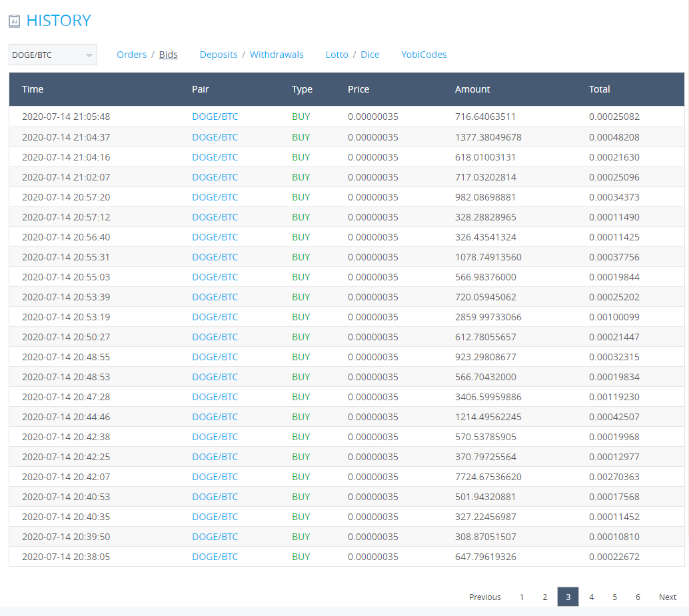Viewport: 689px width, 616px height.
Task: View the Deposits history
Action: tap(219, 55)
